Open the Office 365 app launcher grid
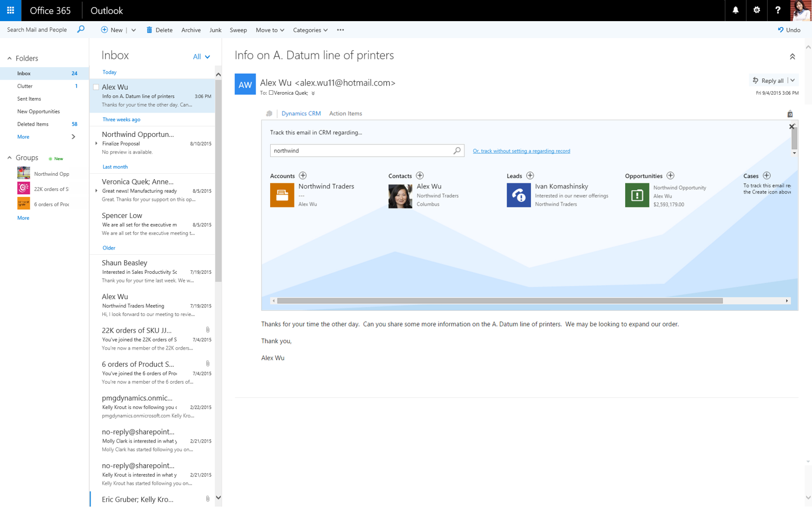Screen dimensions: 812x507 pyautogui.click(x=10, y=10)
